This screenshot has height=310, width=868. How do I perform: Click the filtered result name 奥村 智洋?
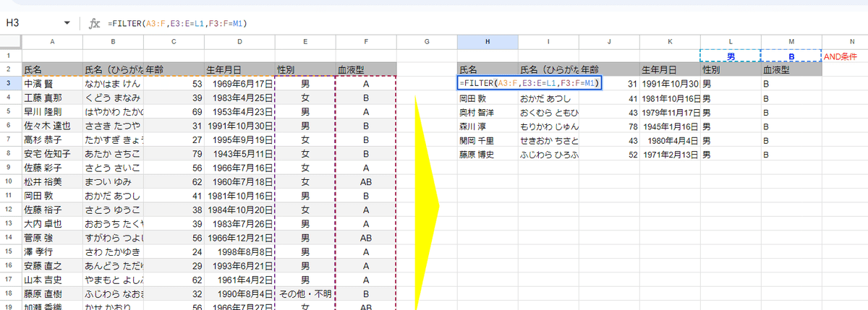(x=488, y=112)
